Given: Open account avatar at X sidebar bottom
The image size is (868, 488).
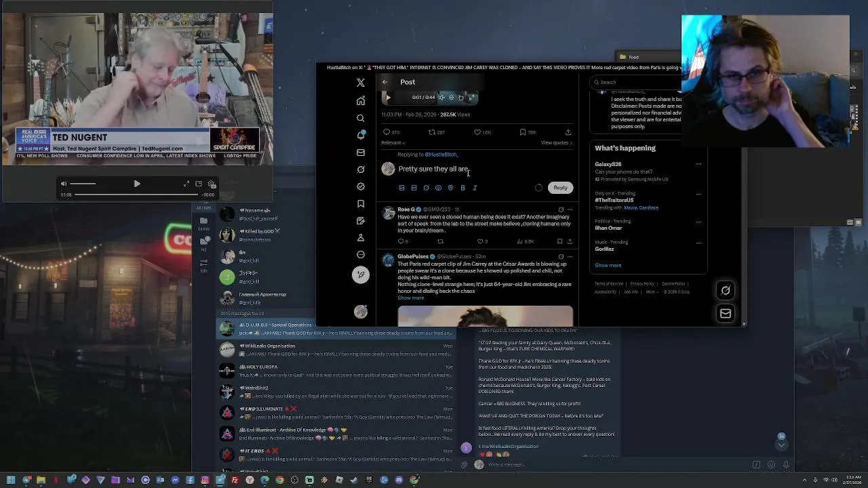Looking at the screenshot, I should 361,312.
